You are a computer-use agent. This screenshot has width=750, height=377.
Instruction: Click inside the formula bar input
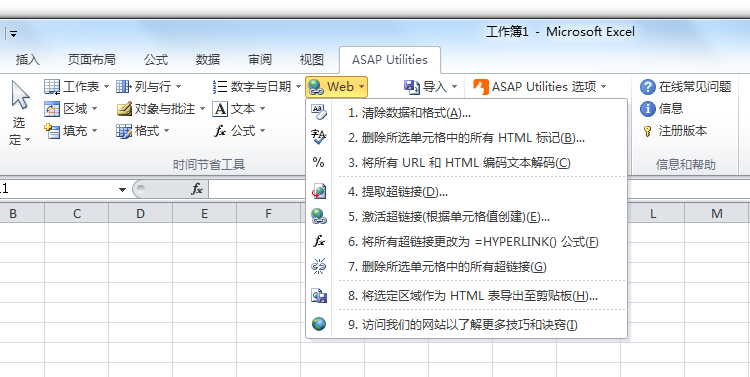point(478,189)
